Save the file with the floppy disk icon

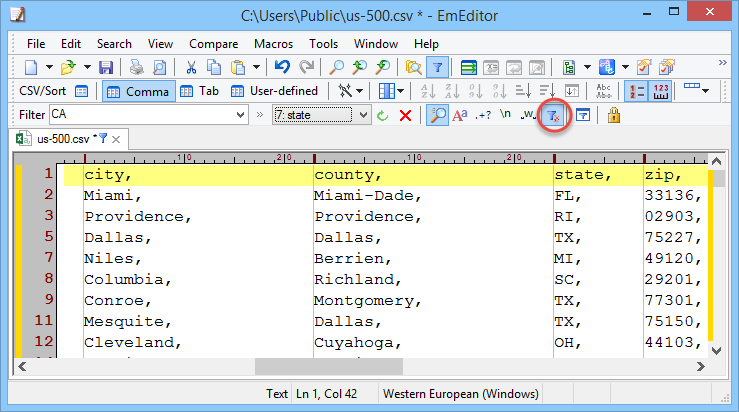click(x=106, y=67)
